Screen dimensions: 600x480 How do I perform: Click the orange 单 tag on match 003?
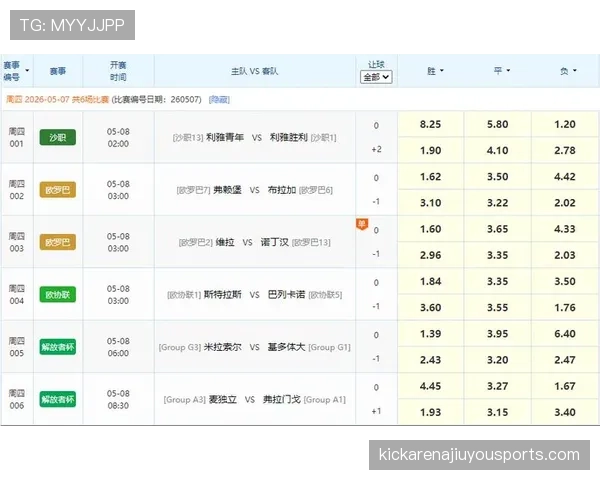(362, 224)
